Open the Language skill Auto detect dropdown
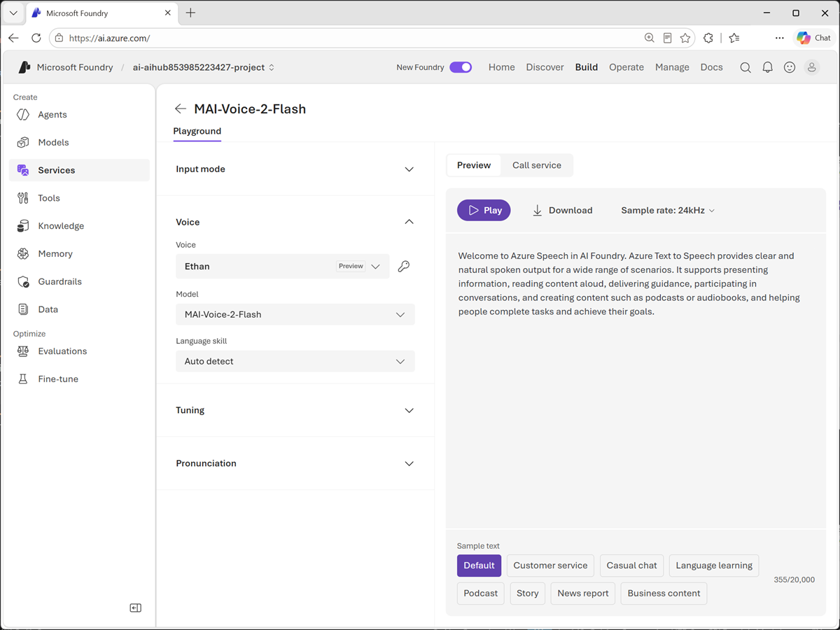The height and width of the screenshot is (630, 840). point(295,361)
